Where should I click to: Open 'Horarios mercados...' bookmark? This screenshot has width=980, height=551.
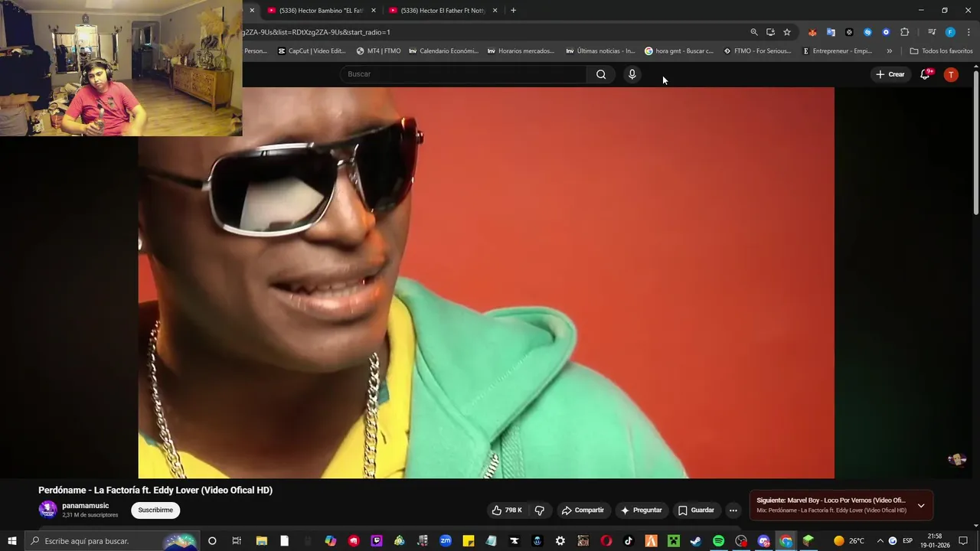point(521,51)
